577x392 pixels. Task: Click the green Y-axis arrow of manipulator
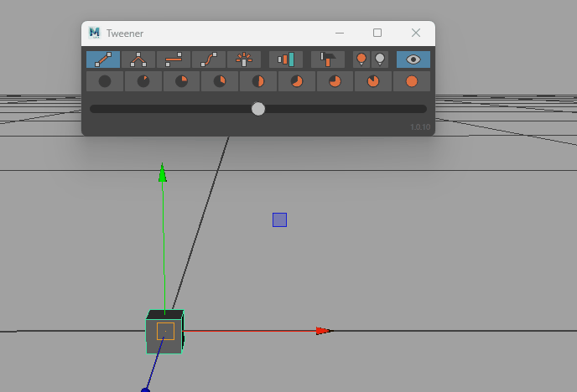coord(163,173)
